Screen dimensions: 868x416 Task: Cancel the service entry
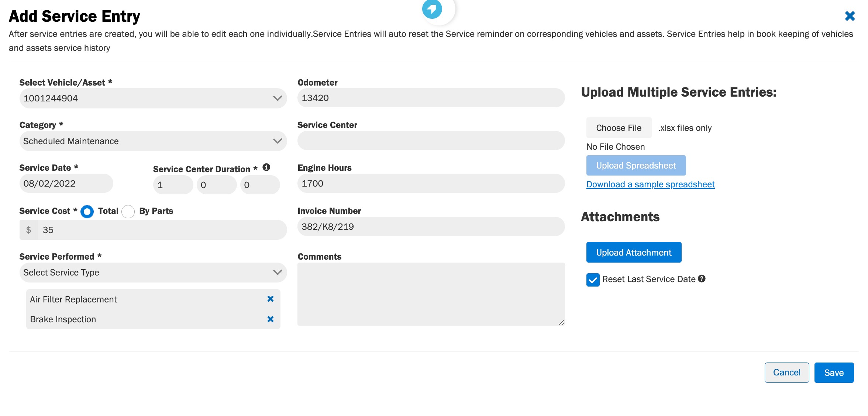[787, 372]
